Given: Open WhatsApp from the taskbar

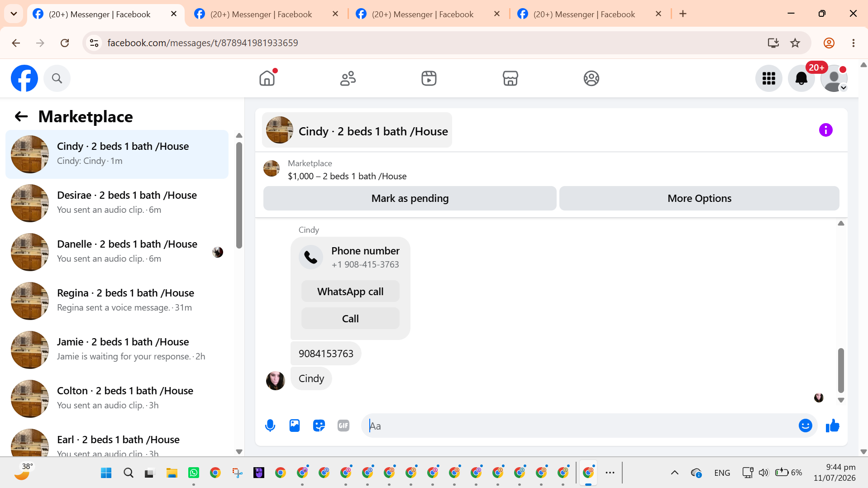Looking at the screenshot, I should pos(194,473).
